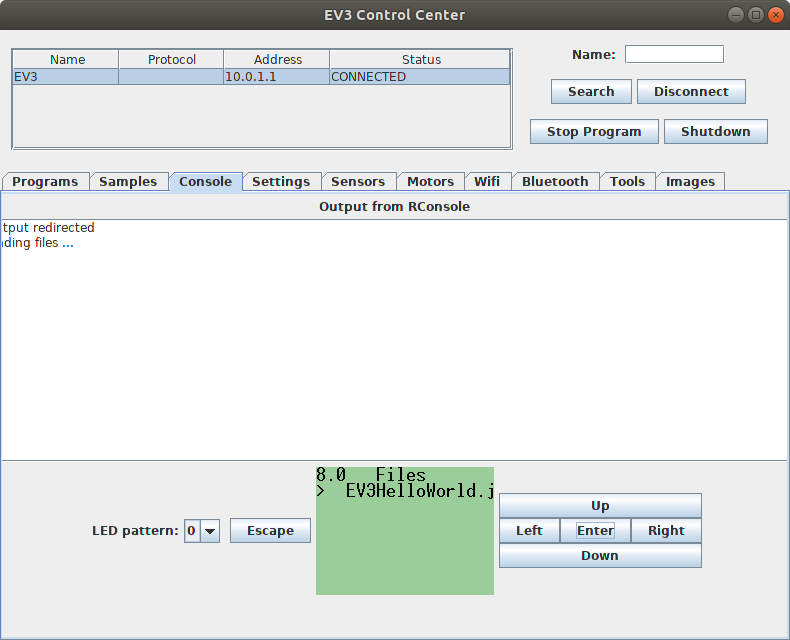Shut down the EV3 brick

pyautogui.click(x=715, y=132)
